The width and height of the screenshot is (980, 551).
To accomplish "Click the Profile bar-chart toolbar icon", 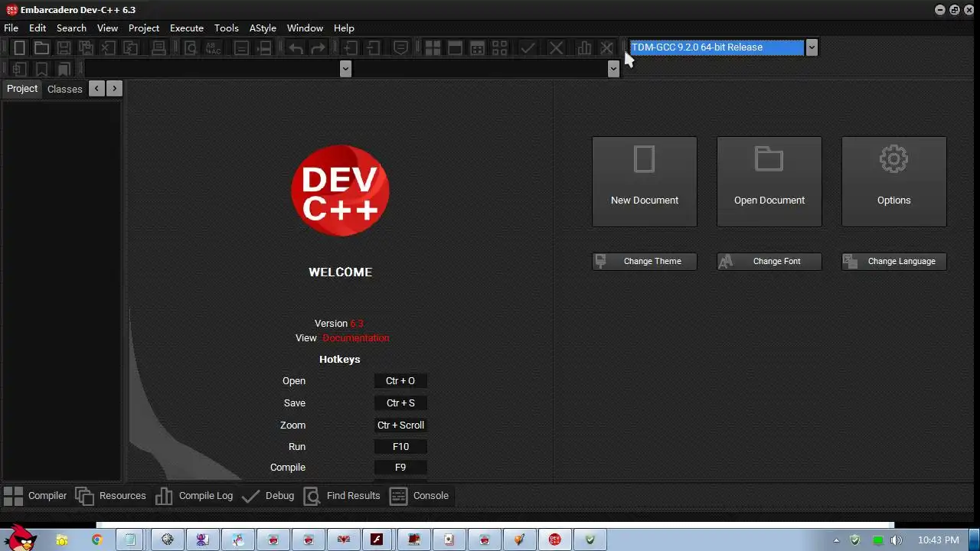I will tap(584, 47).
